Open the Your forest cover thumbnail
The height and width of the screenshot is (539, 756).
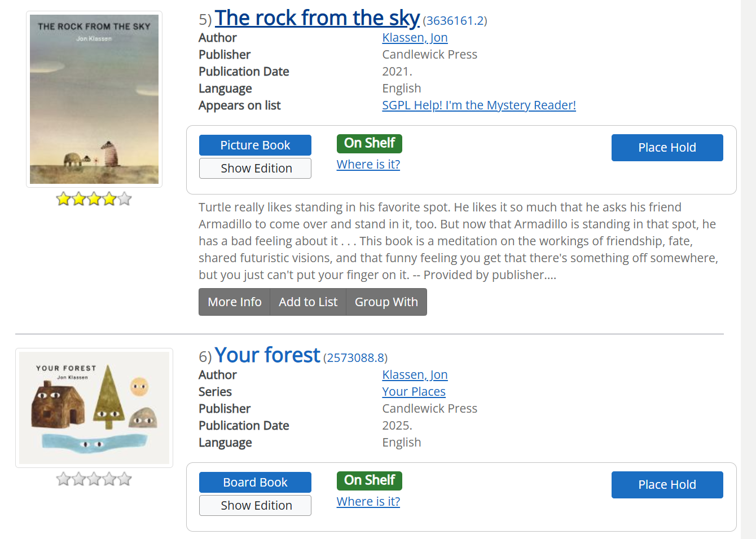pyautogui.click(x=94, y=407)
